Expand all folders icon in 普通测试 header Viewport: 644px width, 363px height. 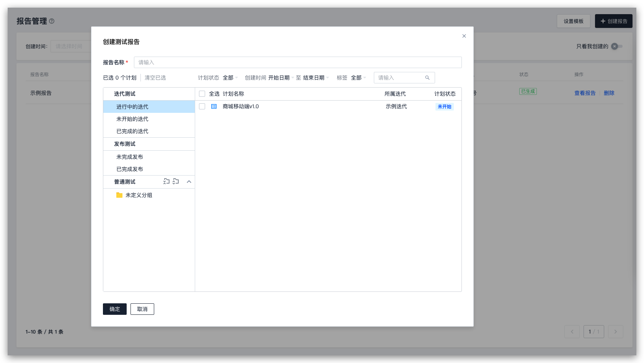tap(176, 181)
